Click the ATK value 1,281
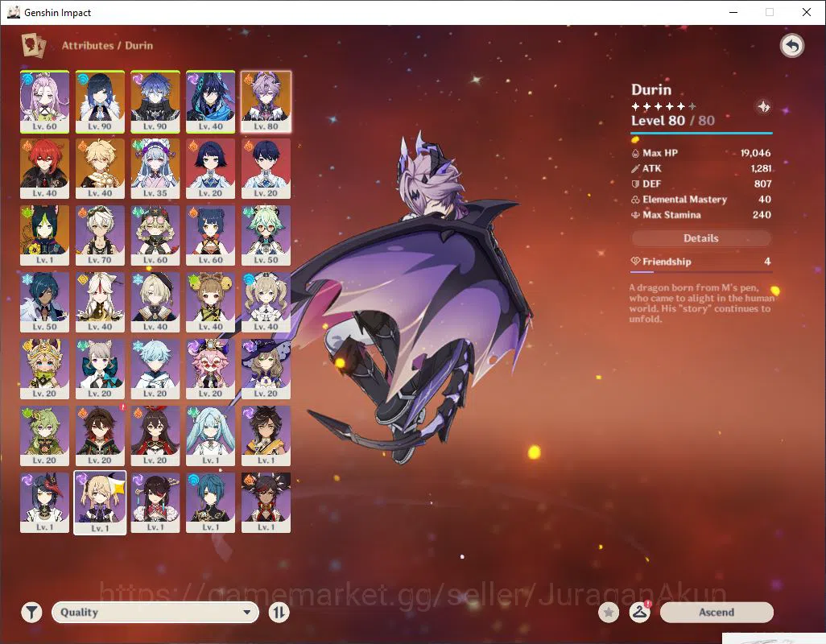 [761, 168]
